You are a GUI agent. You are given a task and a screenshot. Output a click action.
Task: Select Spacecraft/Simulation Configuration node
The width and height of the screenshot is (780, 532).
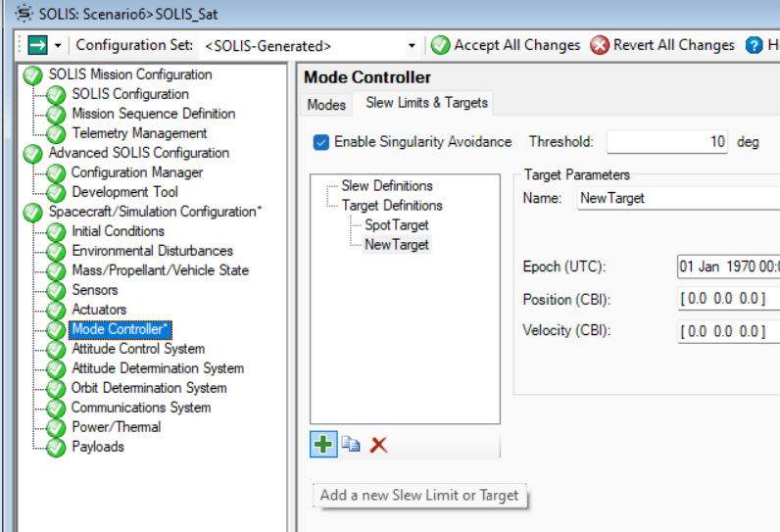pyautogui.click(x=155, y=212)
